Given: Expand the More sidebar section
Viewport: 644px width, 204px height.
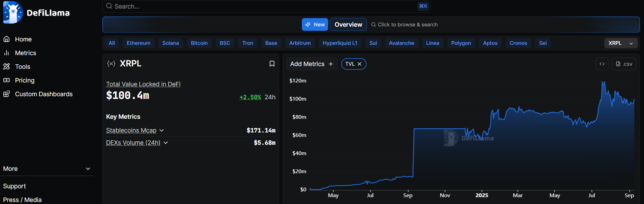Looking at the screenshot, I should pos(47,169).
